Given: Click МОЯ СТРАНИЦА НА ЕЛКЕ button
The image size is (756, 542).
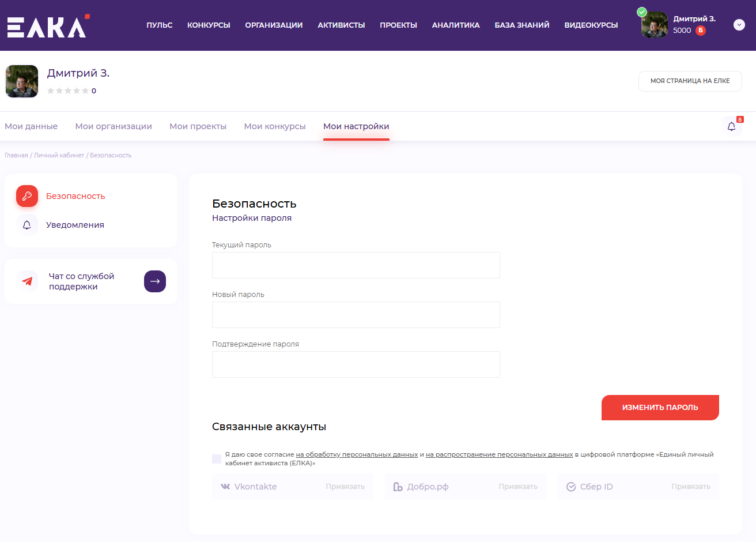Looking at the screenshot, I should pos(690,81).
